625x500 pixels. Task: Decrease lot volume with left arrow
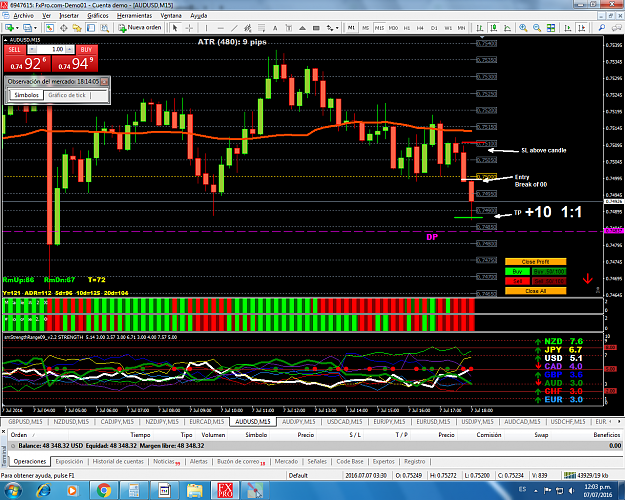pos(32,49)
